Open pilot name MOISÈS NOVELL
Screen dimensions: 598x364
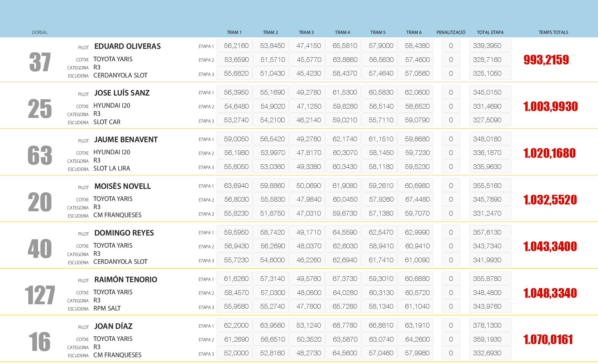point(122,186)
